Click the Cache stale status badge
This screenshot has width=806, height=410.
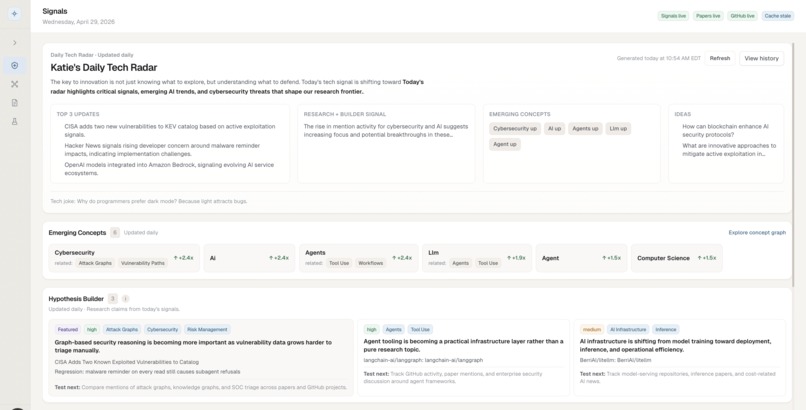tap(777, 16)
